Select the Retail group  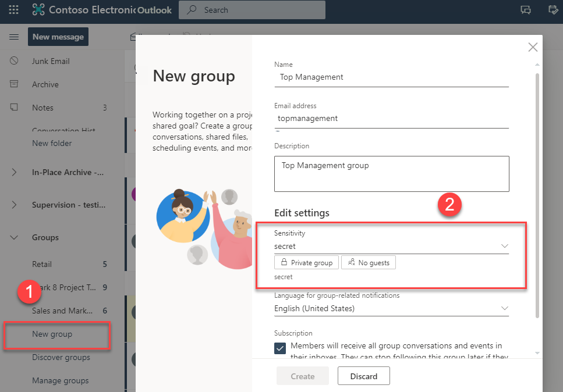pyautogui.click(x=42, y=264)
